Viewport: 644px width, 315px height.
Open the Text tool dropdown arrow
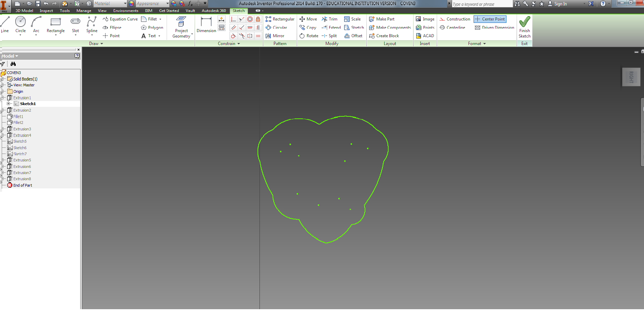(x=159, y=36)
